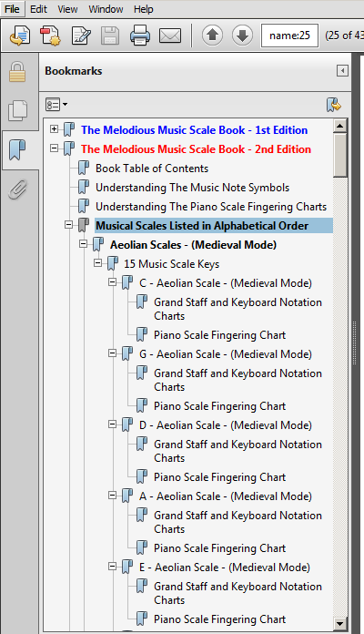Open the bookmarks options dropdown menu
364x634 pixels.
(56, 105)
